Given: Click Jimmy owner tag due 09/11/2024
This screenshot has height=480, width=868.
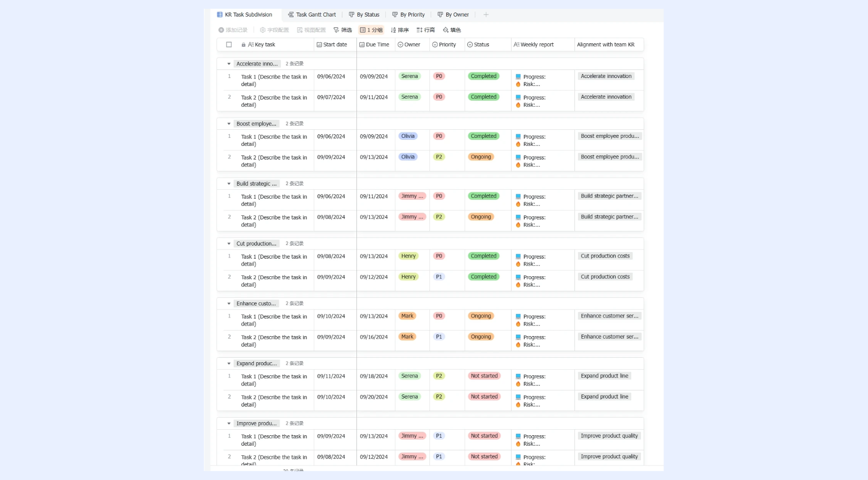Looking at the screenshot, I should pyautogui.click(x=412, y=196).
